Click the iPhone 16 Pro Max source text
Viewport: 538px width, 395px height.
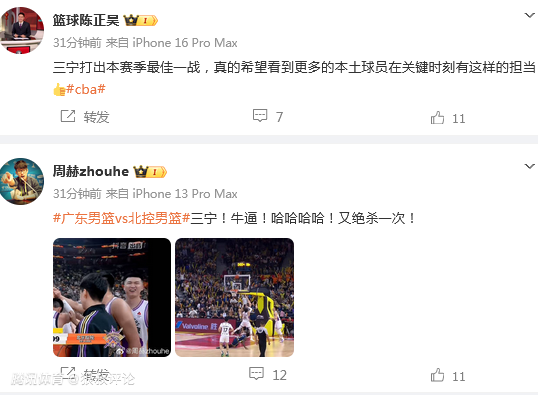pyautogui.click(x=185, y=43)
